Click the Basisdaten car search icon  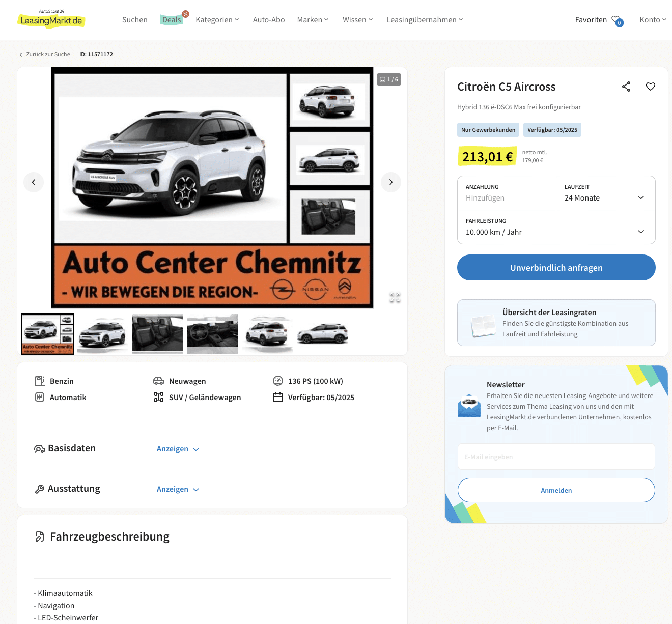tap(40, 448)
